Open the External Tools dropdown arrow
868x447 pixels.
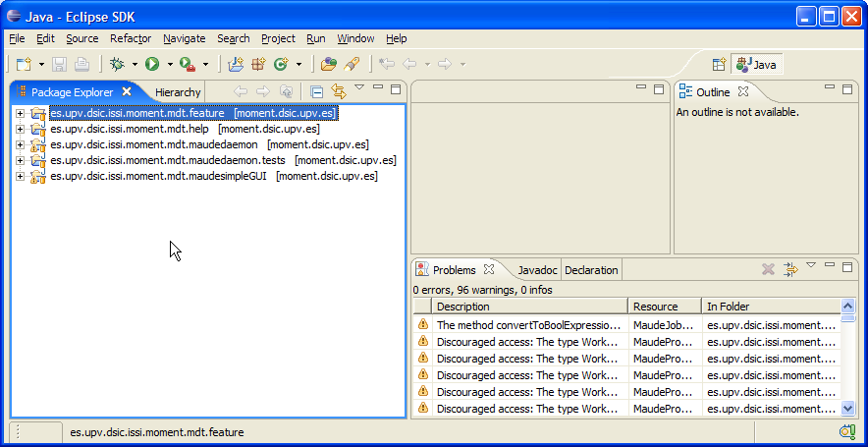[205, 65]
